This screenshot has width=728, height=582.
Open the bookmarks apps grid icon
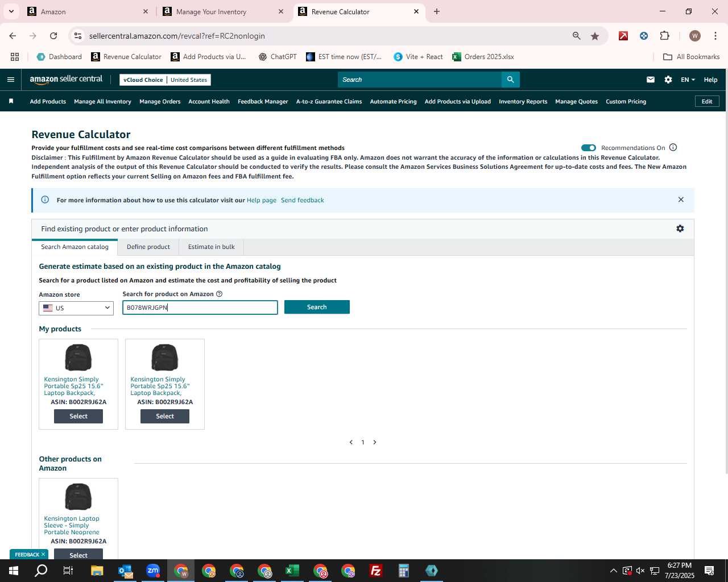point(15,57)
